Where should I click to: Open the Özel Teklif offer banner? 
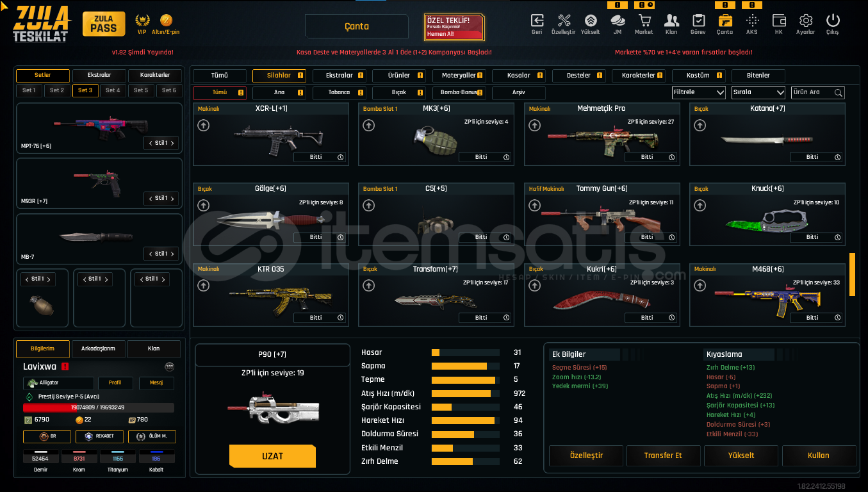point(454,27)
